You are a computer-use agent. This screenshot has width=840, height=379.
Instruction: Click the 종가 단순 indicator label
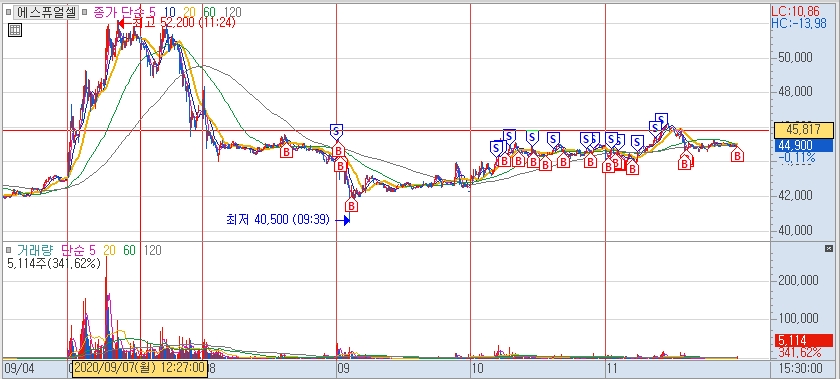(x=120, y=11)
